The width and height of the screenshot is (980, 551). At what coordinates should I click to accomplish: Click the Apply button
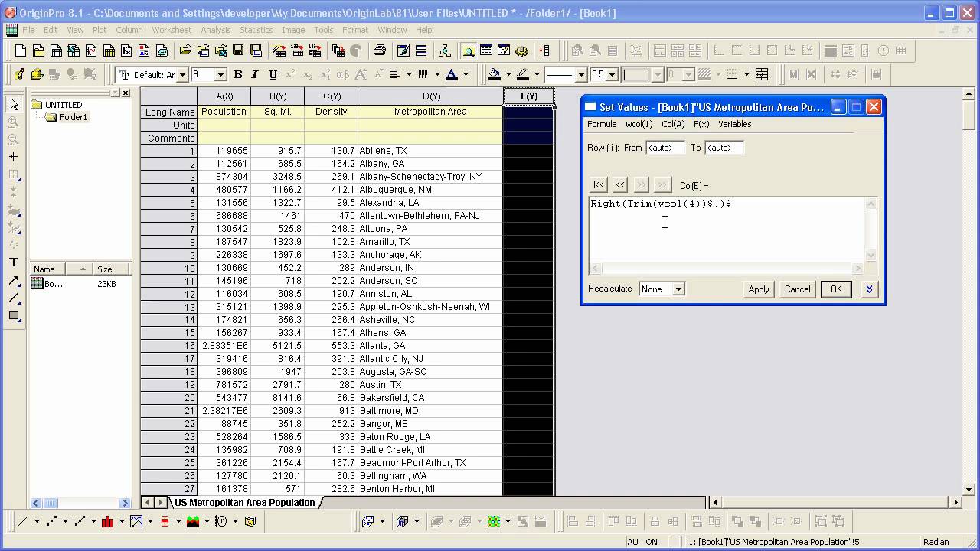click(x=759, y=289)
